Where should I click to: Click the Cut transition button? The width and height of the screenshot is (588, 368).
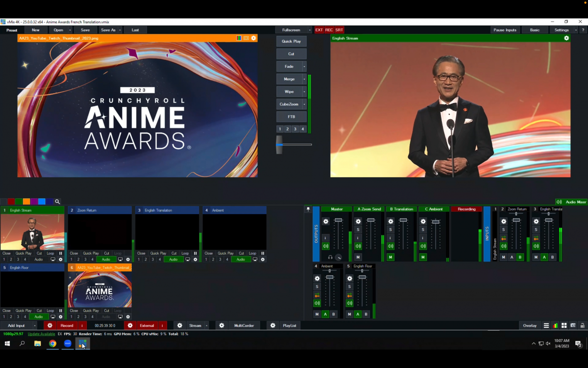coord(291,54)
